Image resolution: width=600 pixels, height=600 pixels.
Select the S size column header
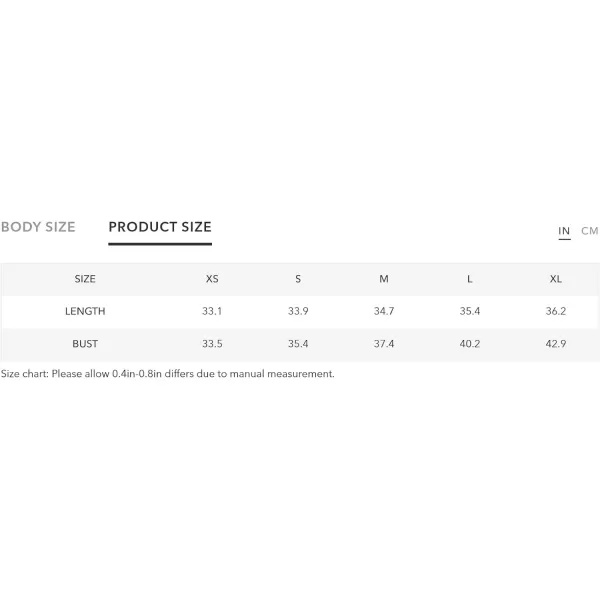298,279
